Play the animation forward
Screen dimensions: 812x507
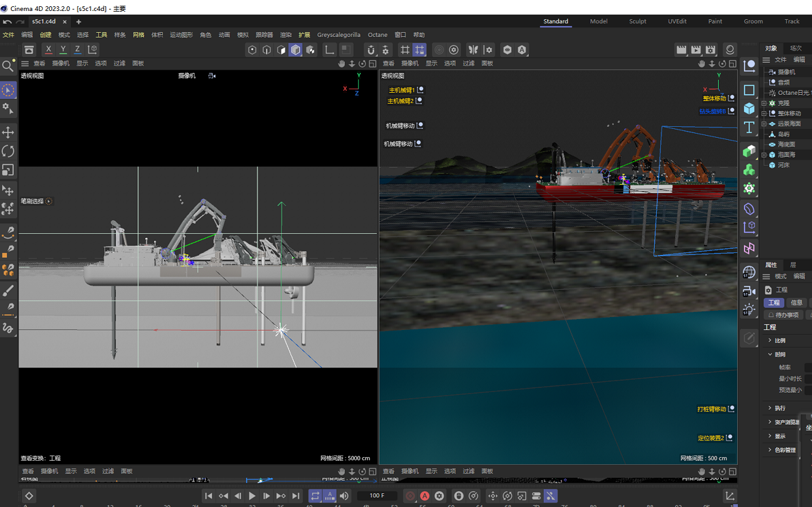pos(252,496)
